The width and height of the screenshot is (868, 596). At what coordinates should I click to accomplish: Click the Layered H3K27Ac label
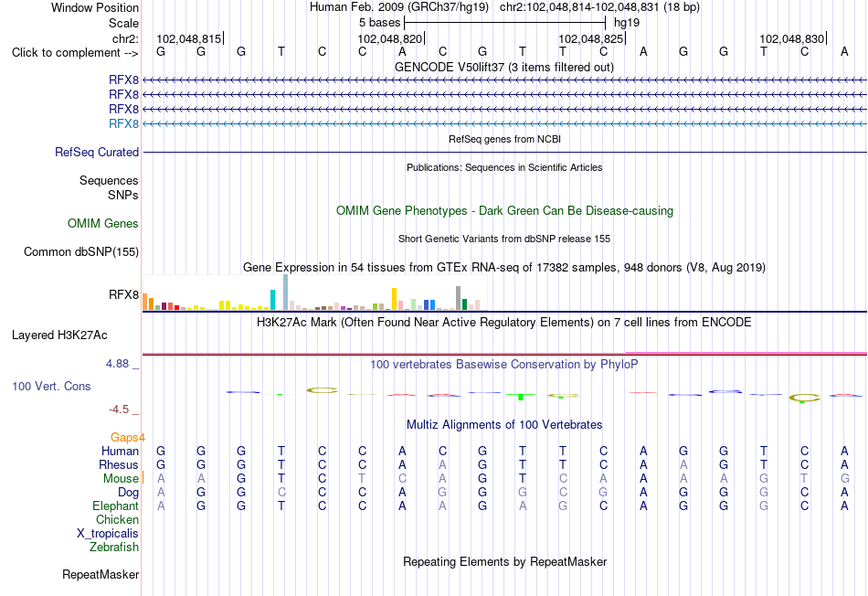tap(59, 335)
